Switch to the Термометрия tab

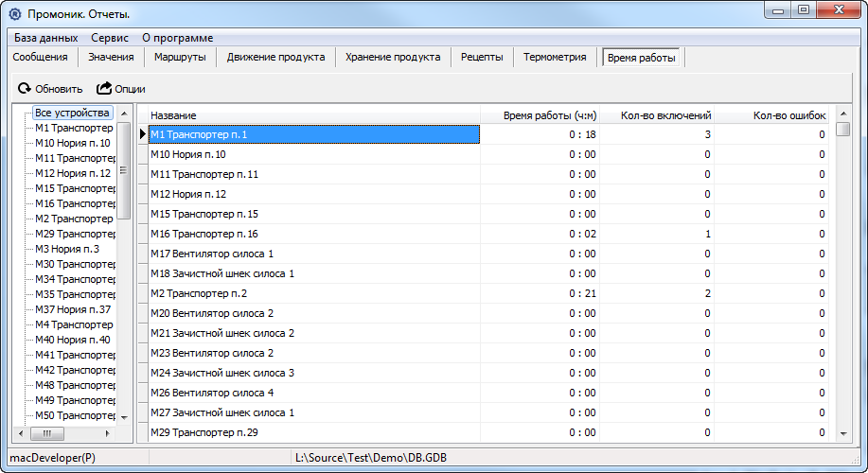[555, 57]
